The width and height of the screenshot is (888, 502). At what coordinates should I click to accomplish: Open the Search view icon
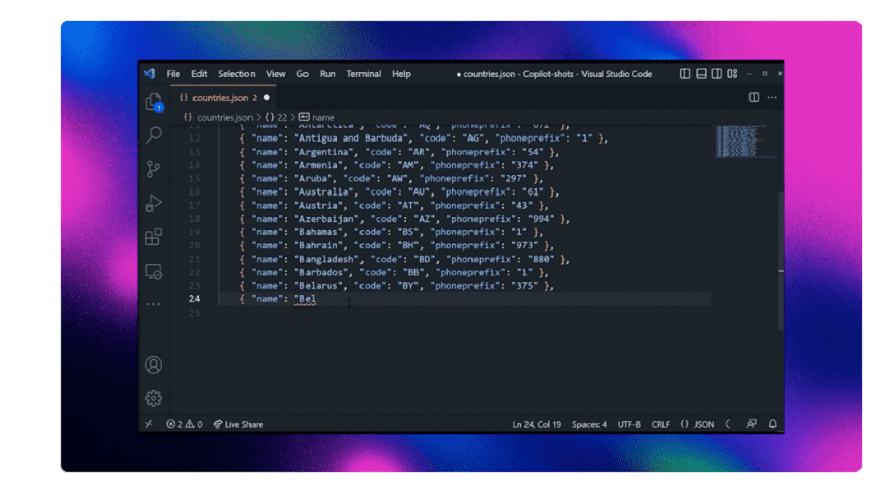pyautogui.click(x=153, y=135)
